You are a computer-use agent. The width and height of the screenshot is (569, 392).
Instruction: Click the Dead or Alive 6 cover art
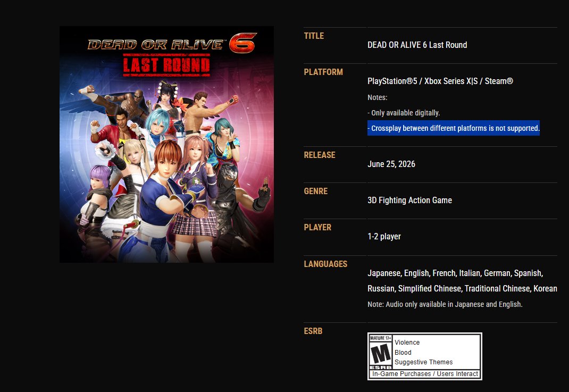pyautogui.click(x=166, y=145)
